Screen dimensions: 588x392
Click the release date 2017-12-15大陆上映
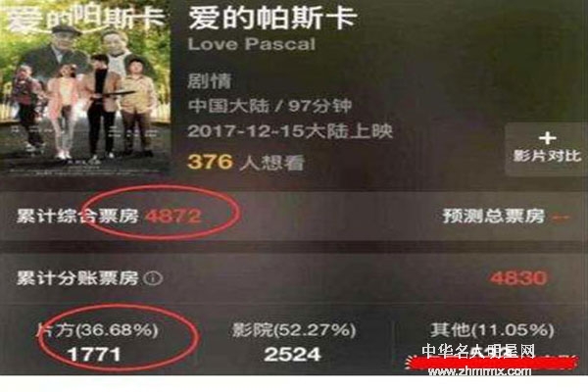click(290, 131)
